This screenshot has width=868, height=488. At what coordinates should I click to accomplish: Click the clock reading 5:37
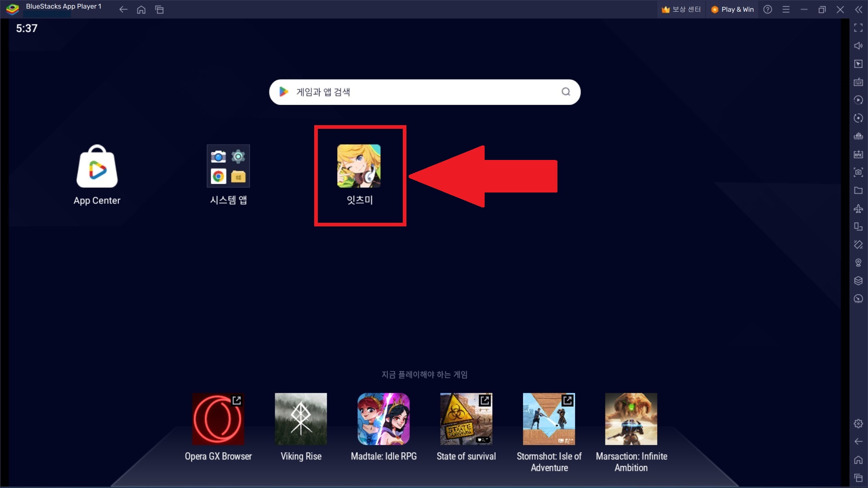click(x=27, y=28)
